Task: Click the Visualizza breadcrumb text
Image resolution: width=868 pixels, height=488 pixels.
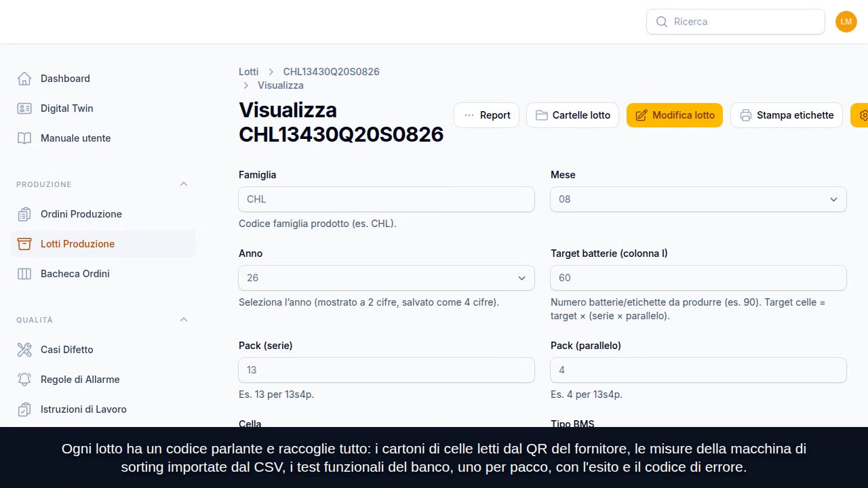Action: point(281,85)
